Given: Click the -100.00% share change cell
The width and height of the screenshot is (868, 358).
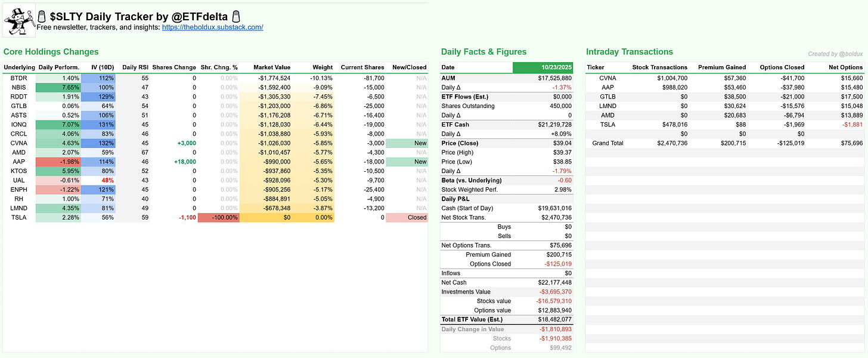Looking at the screenshot, I should pyautogui.click(x=219, y=217).
